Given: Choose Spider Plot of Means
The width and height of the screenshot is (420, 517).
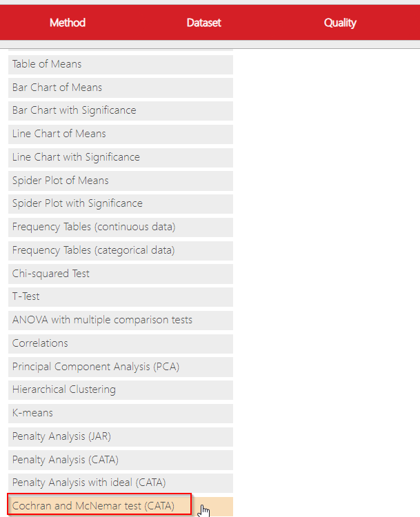Looking at the screenshot, I should click(x=120, y=181).
